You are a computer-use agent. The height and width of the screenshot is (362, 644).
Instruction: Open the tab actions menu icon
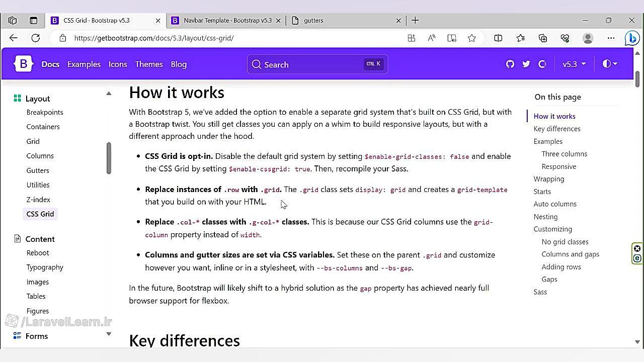(33, 21)
